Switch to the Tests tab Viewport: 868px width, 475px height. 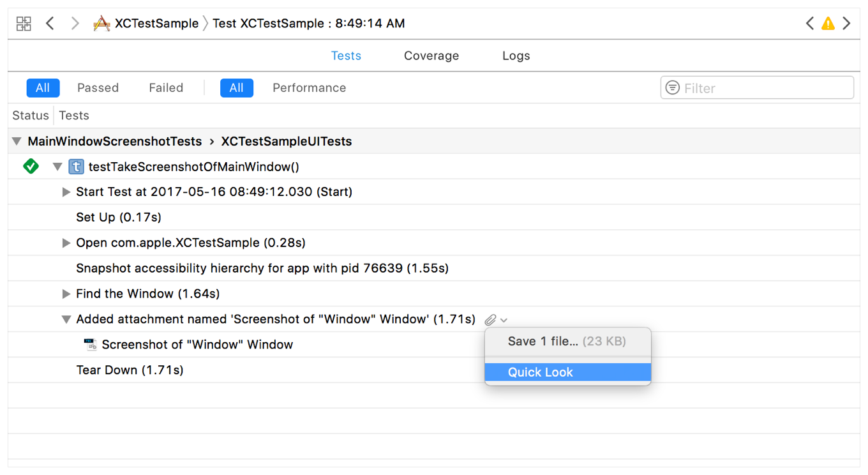tap(346, 56)
